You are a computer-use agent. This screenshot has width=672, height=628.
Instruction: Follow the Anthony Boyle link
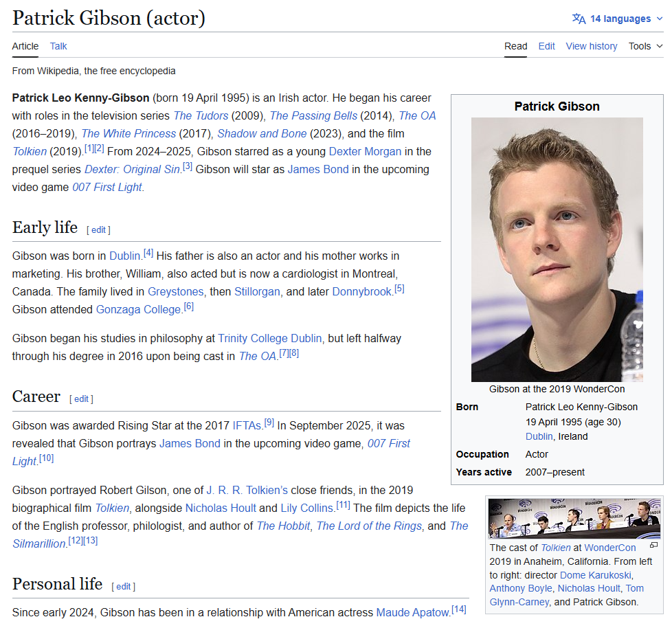click(x=521, y=589)
